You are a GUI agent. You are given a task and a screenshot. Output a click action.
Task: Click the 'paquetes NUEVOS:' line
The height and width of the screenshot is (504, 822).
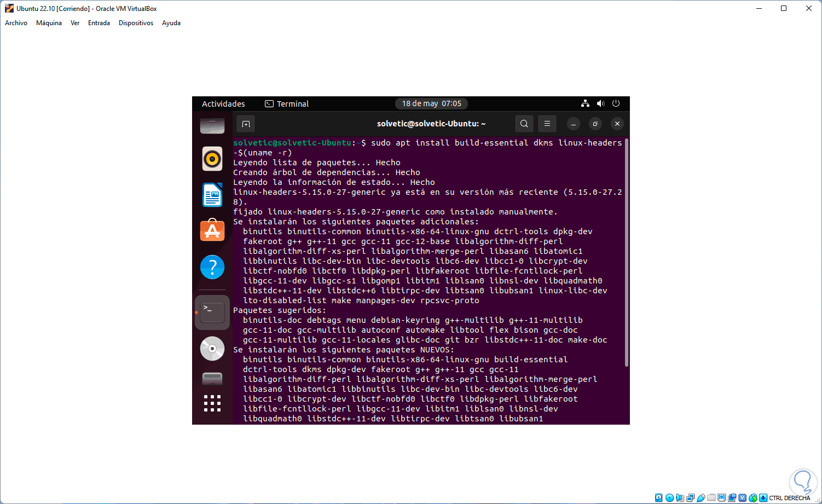click(x=343, y=350)
